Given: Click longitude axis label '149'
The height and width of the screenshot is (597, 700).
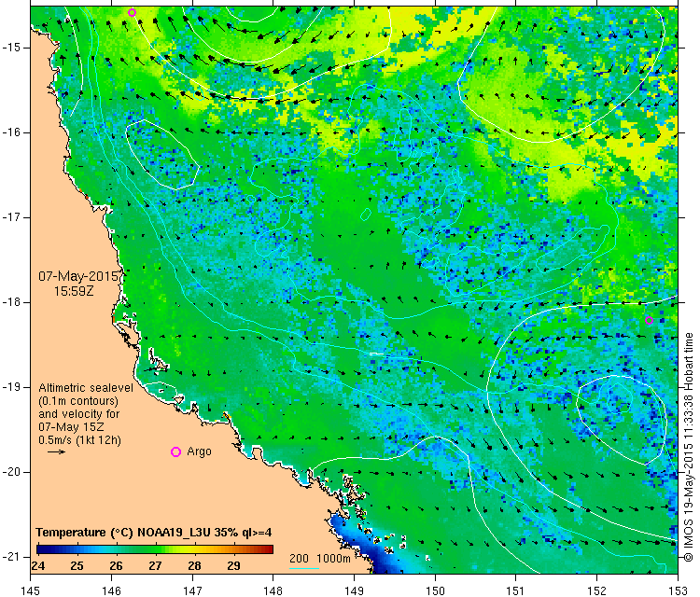Looking at the screenshot, I should 354,590.
